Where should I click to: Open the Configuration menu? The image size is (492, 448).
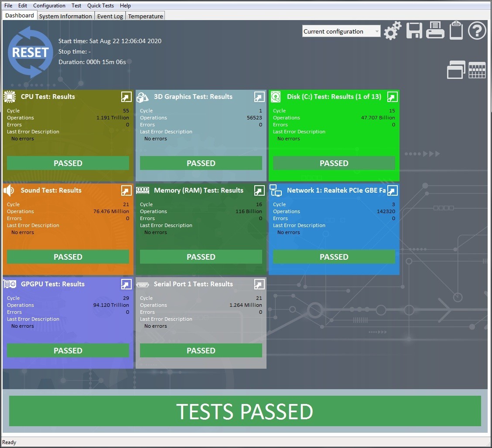pos(49,6)
